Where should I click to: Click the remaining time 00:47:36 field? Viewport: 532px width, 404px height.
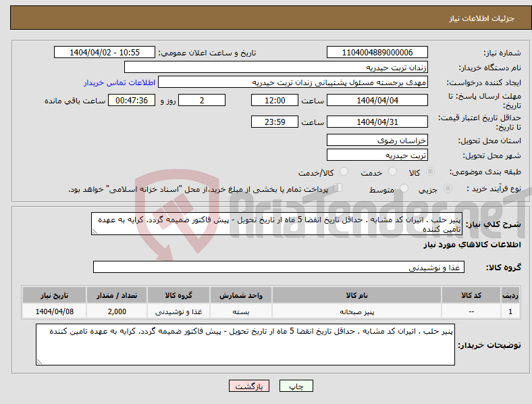click(x=132, y=100)
